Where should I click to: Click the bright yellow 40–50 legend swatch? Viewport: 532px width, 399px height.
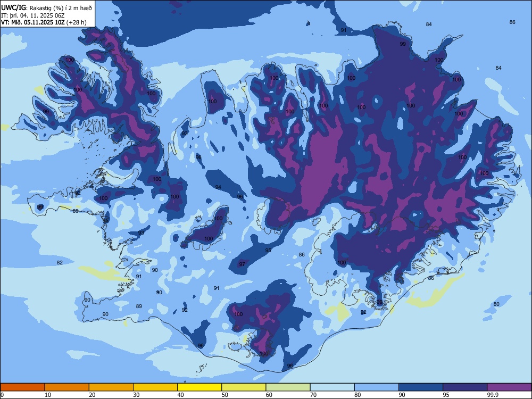pyautogui.click(x=199, y=387)
